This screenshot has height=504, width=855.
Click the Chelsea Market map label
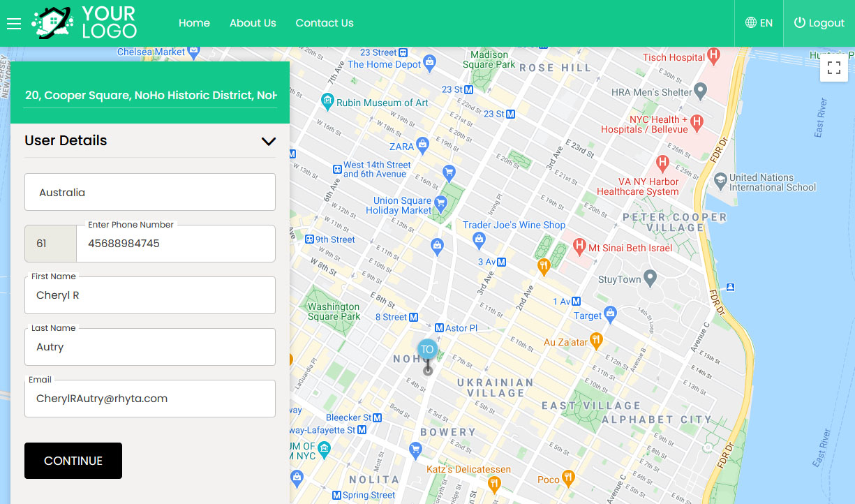coord(151,52)
